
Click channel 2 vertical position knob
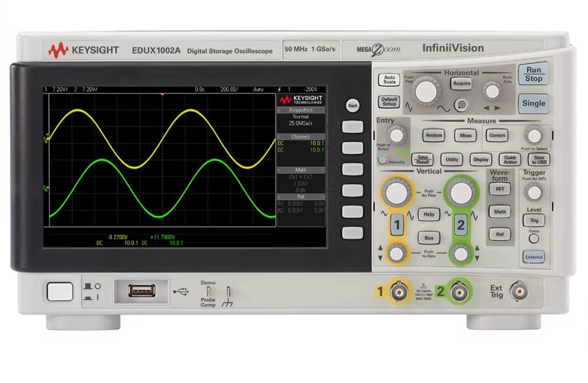pyautogui.click(x=461, y=254)
